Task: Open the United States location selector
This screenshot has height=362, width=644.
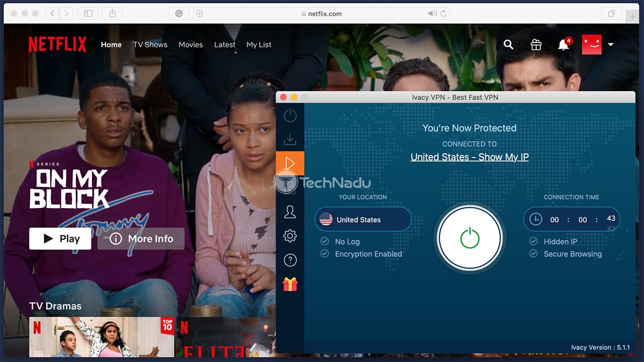Action: [363, 219]
